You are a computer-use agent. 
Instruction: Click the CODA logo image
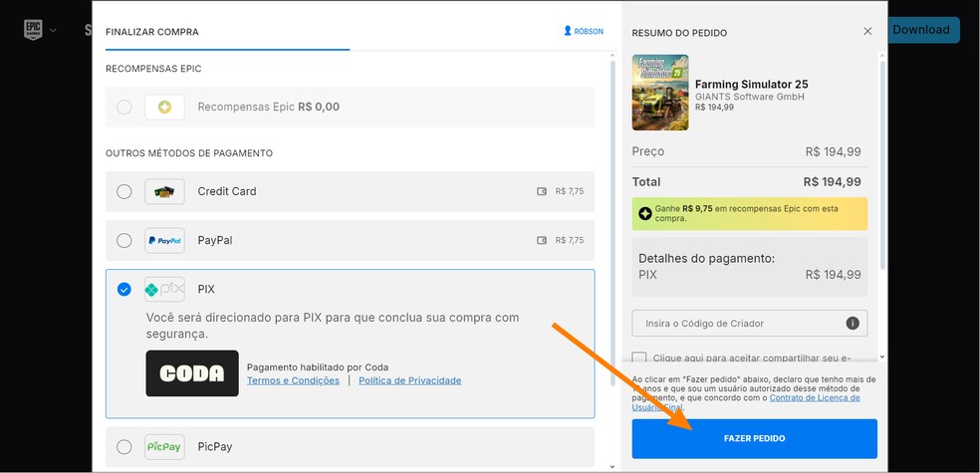point(192,373)
